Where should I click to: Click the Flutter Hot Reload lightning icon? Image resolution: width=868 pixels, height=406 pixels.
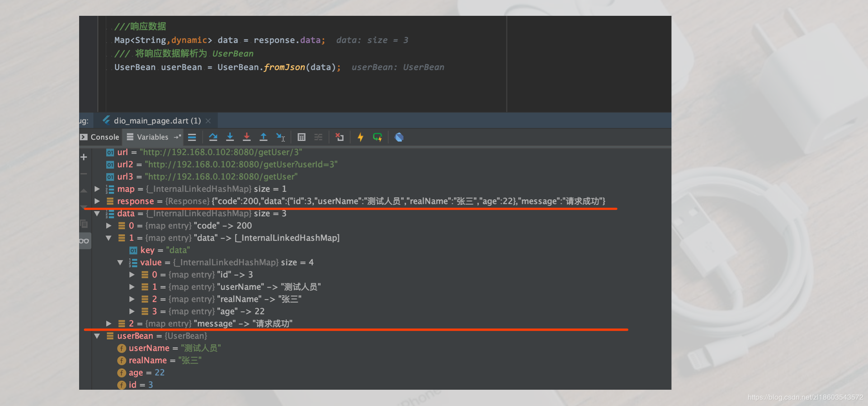tap(360, 137)
